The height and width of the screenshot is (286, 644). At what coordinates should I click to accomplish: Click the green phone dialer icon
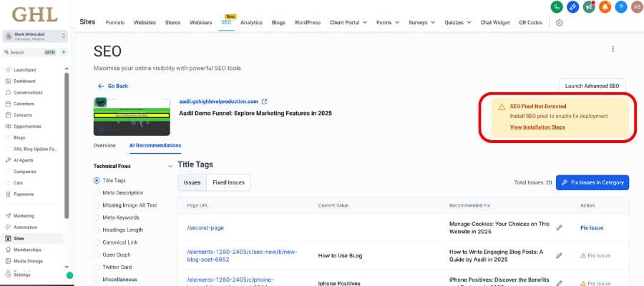[x=557, y=6]
